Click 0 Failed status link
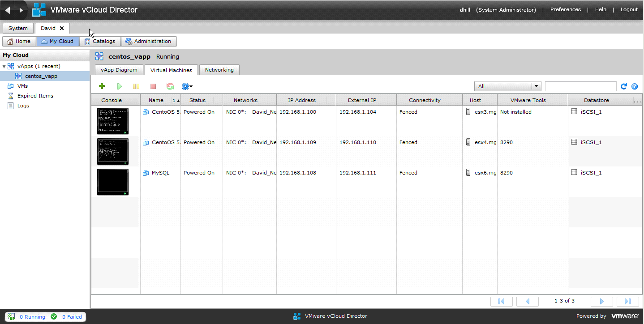 coord(72,317)
